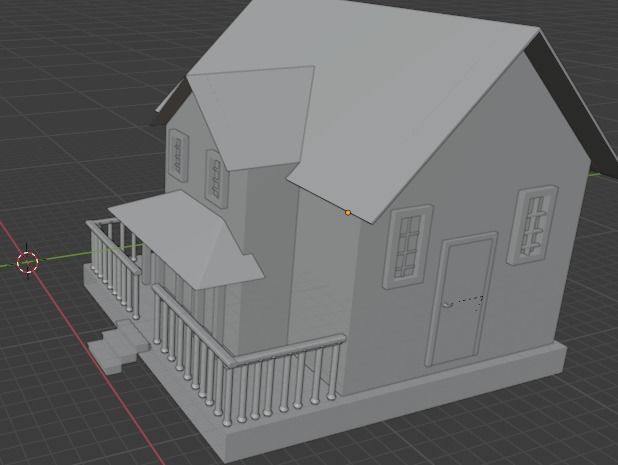Select the dormer roof panel above the porch
Screen dimensions: 618x465
click(256, 117)
